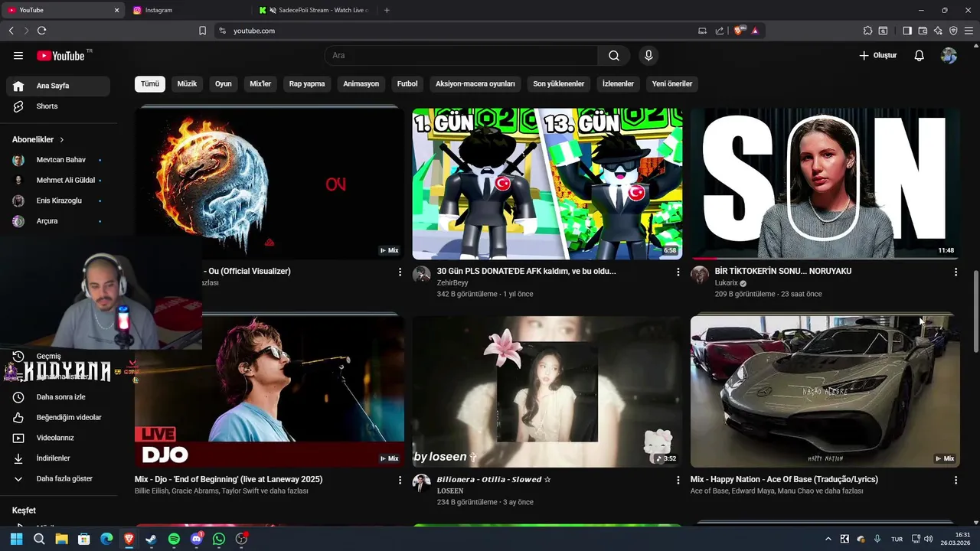The image size is (980, 551).
Task: Open the Bilionera Otilia Slowed thumbnail
Action: (547, 391)
